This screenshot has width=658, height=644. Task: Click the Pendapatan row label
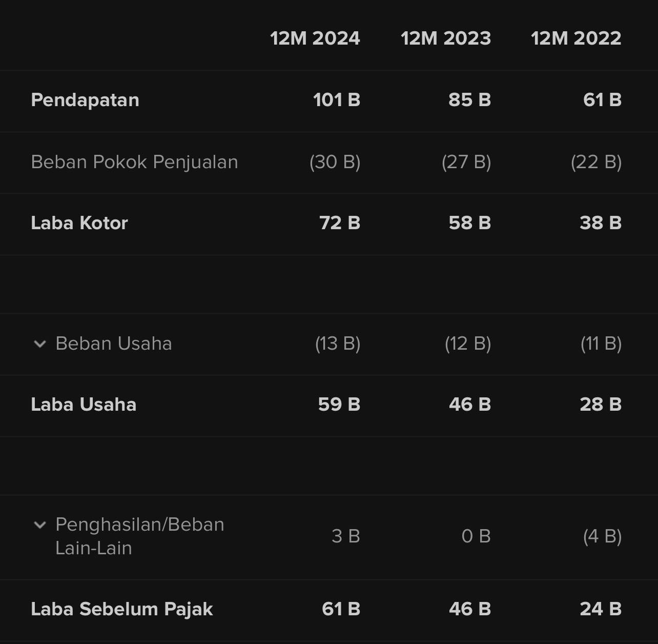[x=85, y=100]
